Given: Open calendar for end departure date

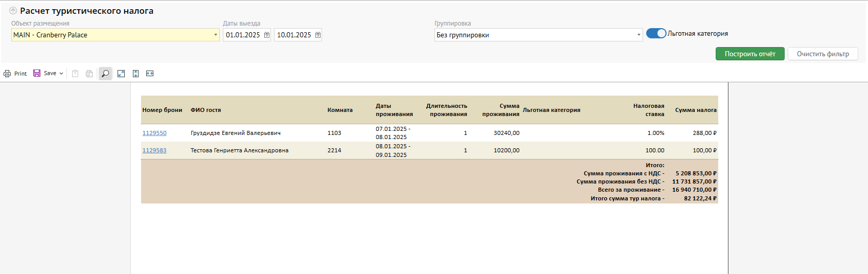Looking at the screenshot, I should pyautogui.click(x=317, y=35).
